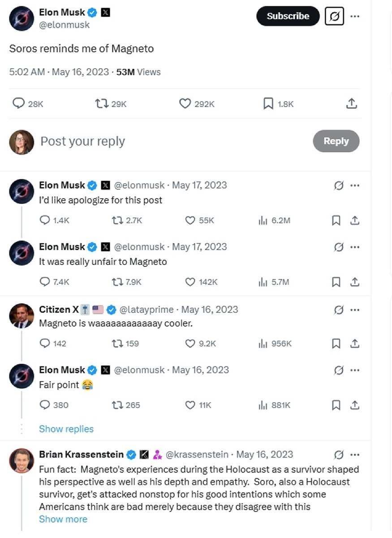This screenshot has height=538, width=392.
Task: Open more options on Brian Krassenstein's reply
Action: tap(355, 455)
